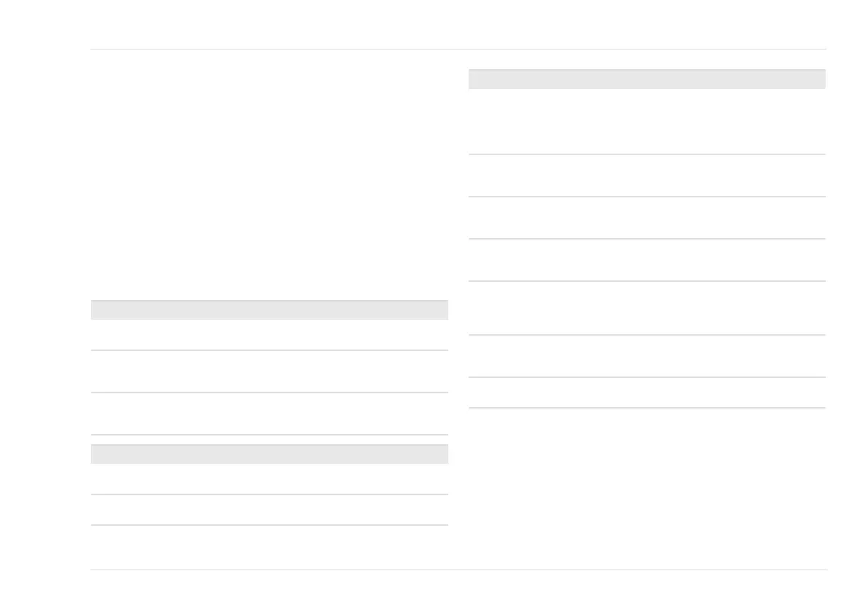
Task: Select the first row of the lower-left table
Action: 269,479
